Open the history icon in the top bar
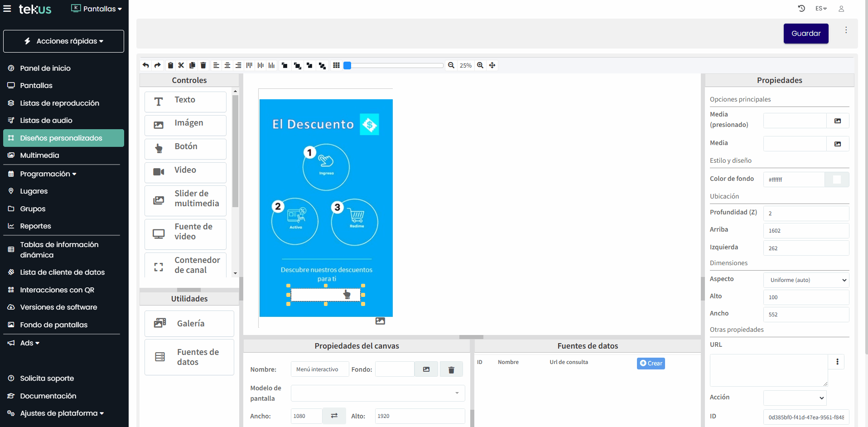868x427 pixels. (801, 9)
